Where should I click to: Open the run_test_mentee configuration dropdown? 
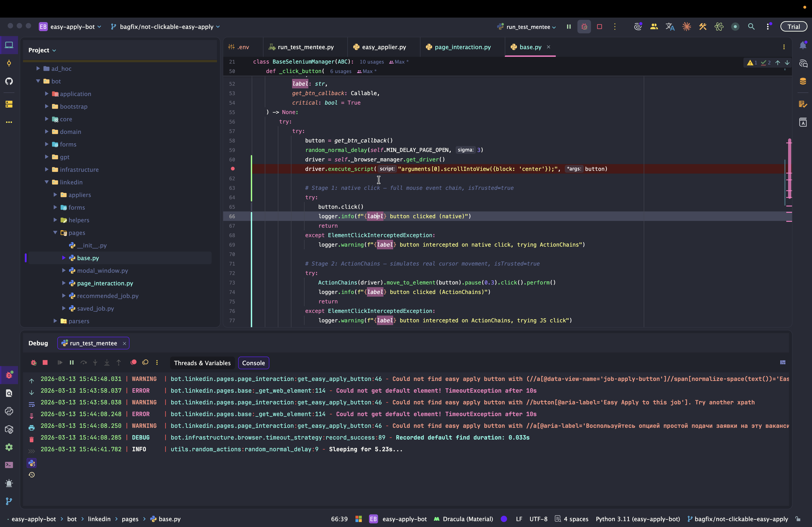coord(528,27)
